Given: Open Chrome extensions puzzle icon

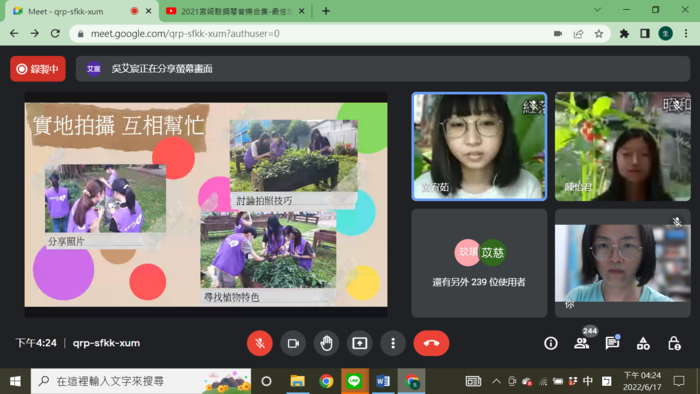Looking at the screenshot, I should point(625,33).
